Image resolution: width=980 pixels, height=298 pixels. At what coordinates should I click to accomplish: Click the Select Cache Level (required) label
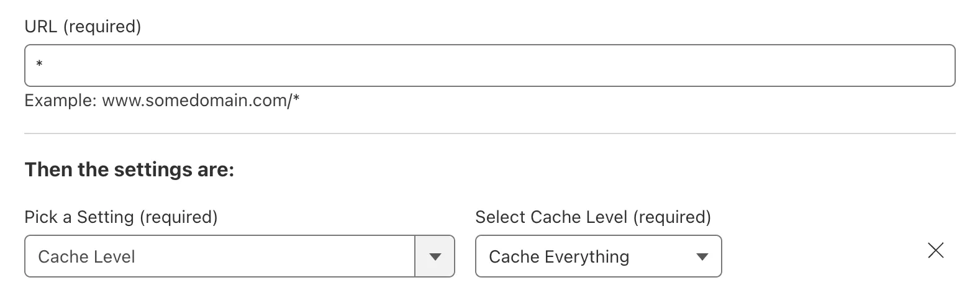(592, 217)
